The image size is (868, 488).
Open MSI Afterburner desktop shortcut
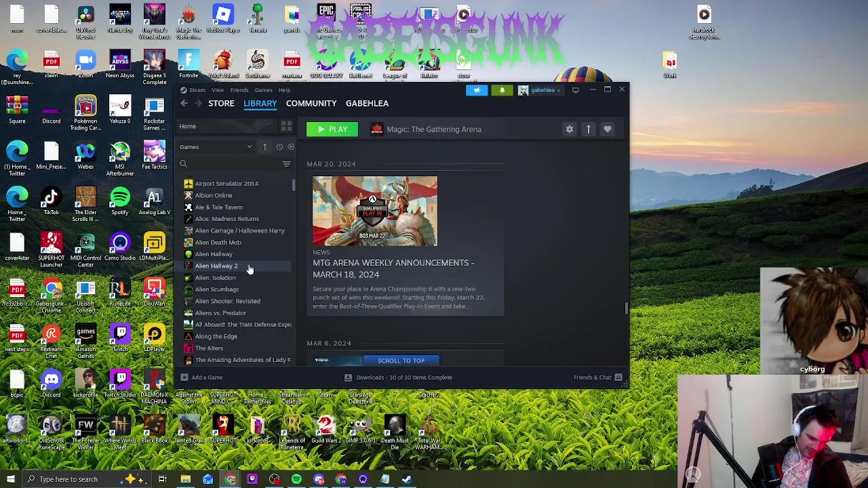[120, 159]
